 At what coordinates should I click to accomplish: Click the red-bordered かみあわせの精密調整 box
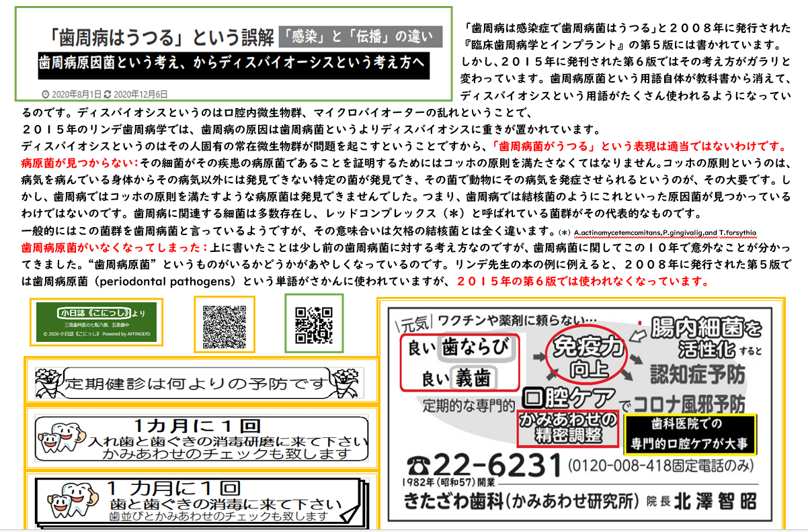click(567, 428)
